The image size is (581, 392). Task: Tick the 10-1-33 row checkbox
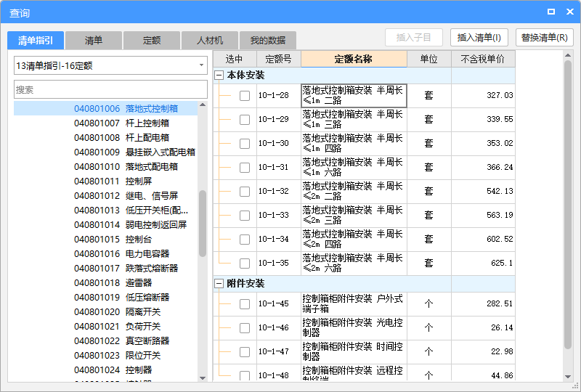click(x=245, y=216)
